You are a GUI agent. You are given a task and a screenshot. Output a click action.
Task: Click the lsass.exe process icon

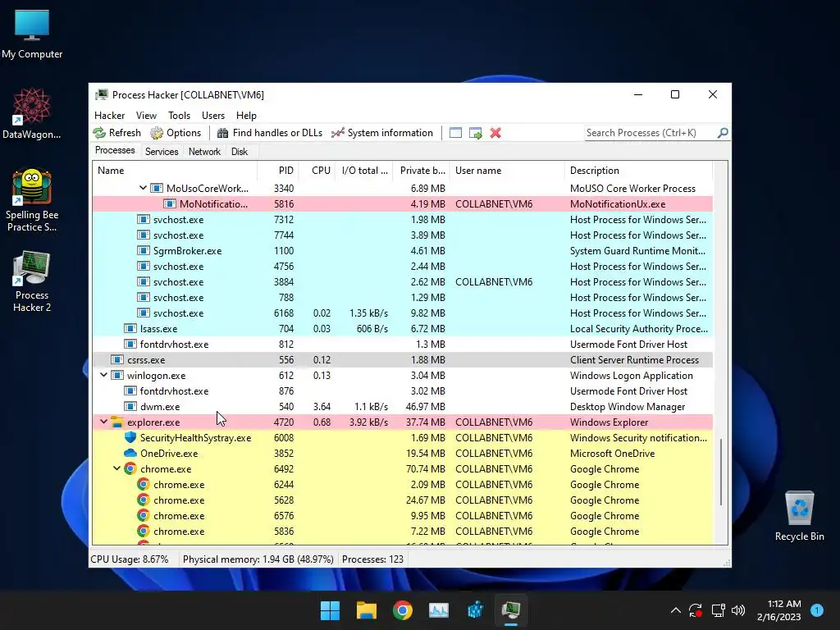click(x=130, y=328)
